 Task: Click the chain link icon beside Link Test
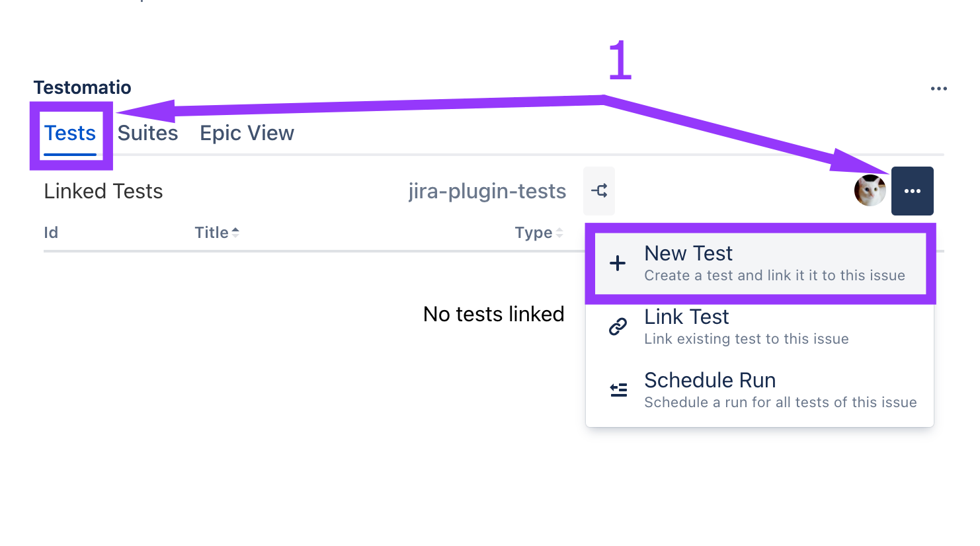point(618,327)
